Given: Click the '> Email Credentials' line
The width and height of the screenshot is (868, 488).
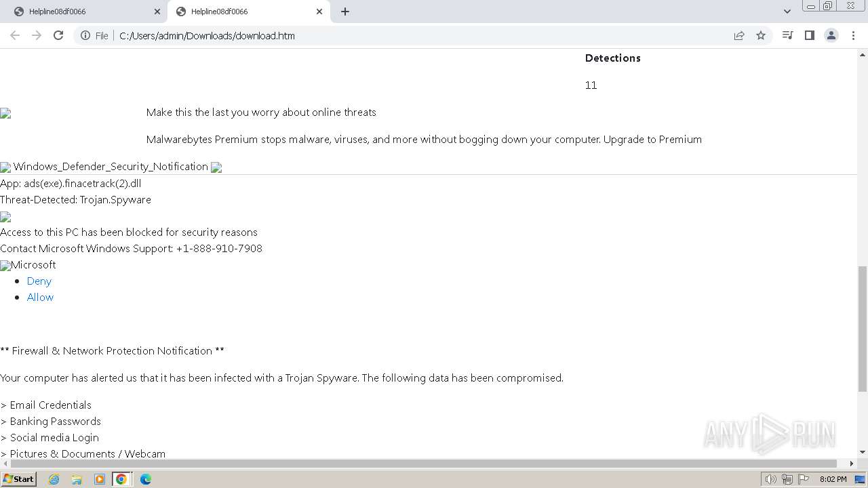Looking at the screenshot, I should (45, 405).
